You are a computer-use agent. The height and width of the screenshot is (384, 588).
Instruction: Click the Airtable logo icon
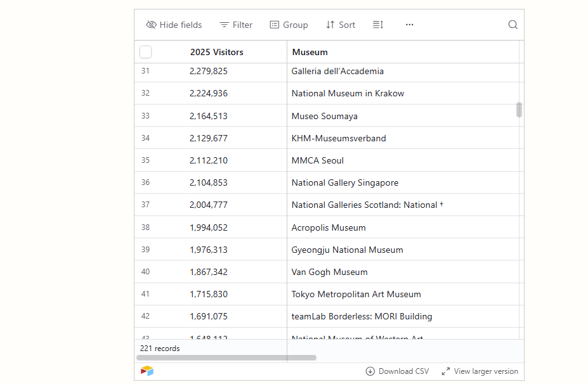click(x=147, y=371)
